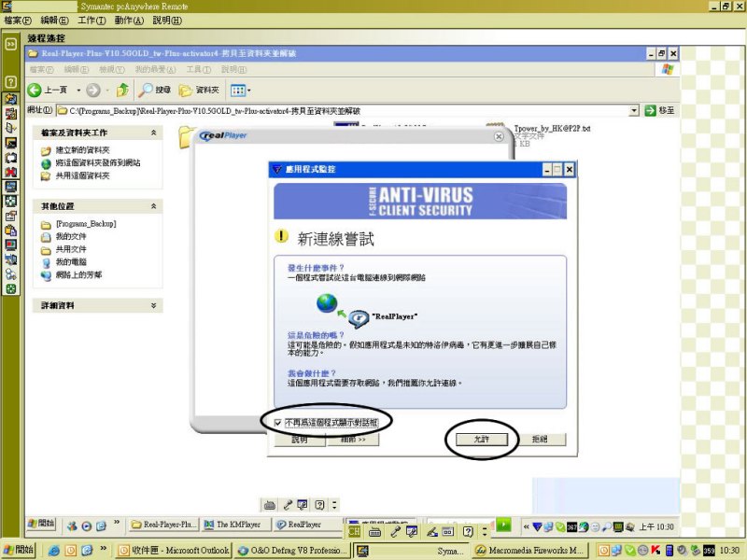Click the black command screen icon in sidebar
This screenshot has height=560, width=747.
[x=10, y=143]
